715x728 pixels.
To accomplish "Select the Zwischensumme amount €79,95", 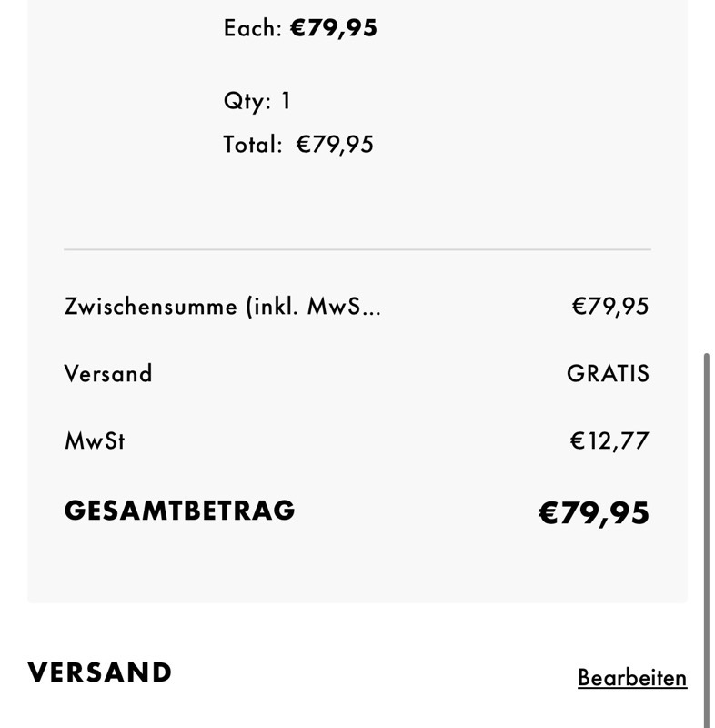I will [x=610, y=307].
